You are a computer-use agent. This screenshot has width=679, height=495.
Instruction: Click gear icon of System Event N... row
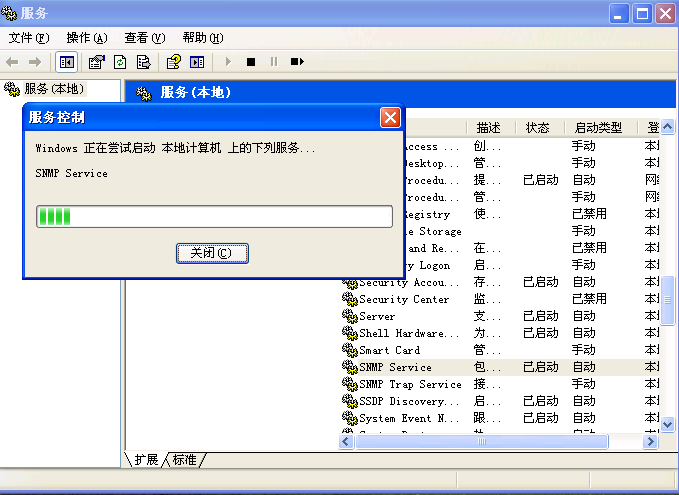pos(349,418)
